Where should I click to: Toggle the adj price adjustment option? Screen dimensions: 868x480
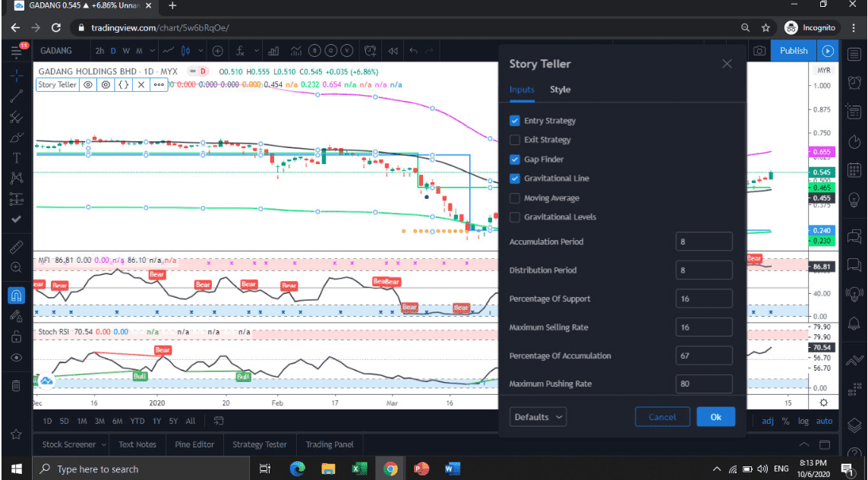point(768,422)
